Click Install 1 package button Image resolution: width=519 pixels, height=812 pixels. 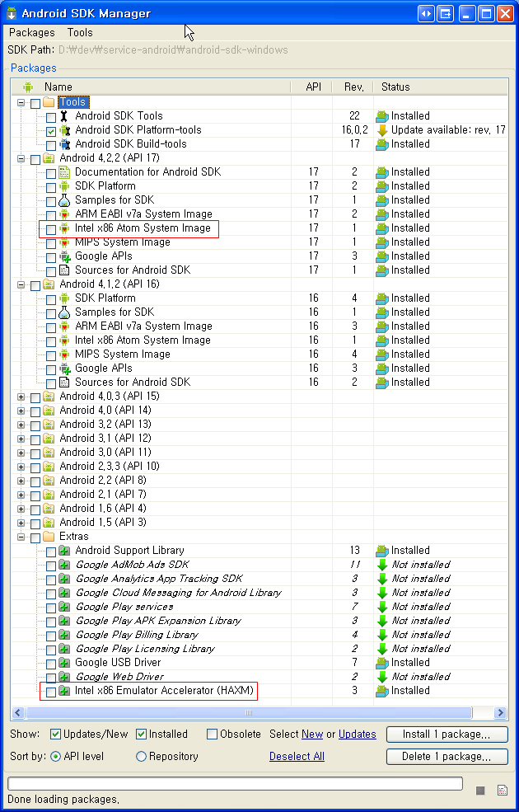coord(447,735)
